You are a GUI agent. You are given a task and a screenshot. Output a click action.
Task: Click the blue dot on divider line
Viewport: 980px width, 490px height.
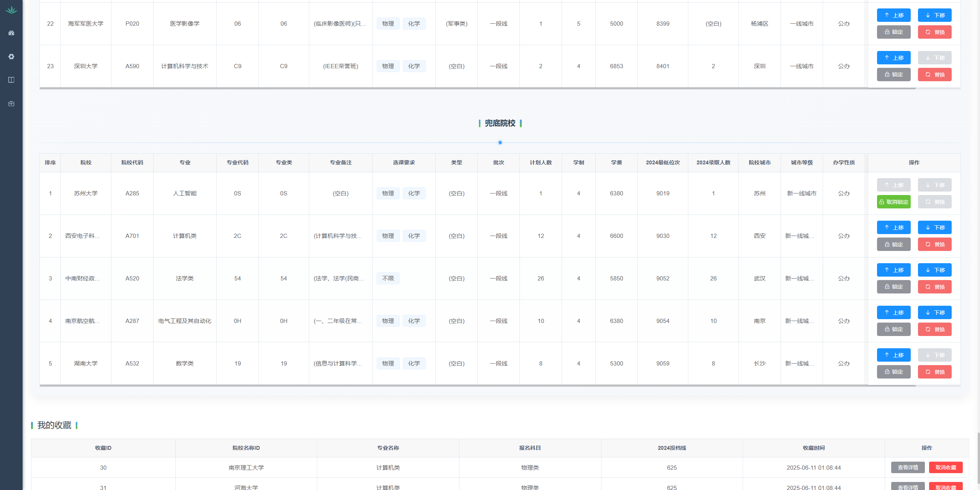pos(500,143)
